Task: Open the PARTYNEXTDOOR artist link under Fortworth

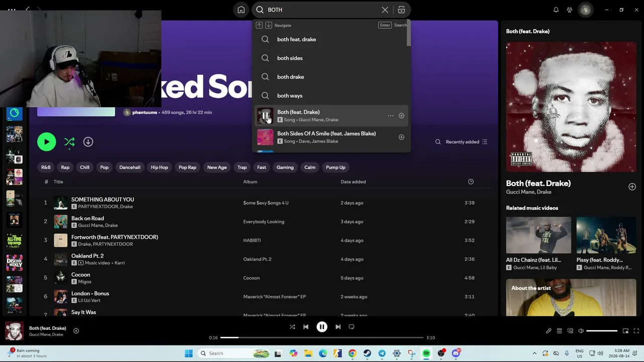Action: point(113,244)
